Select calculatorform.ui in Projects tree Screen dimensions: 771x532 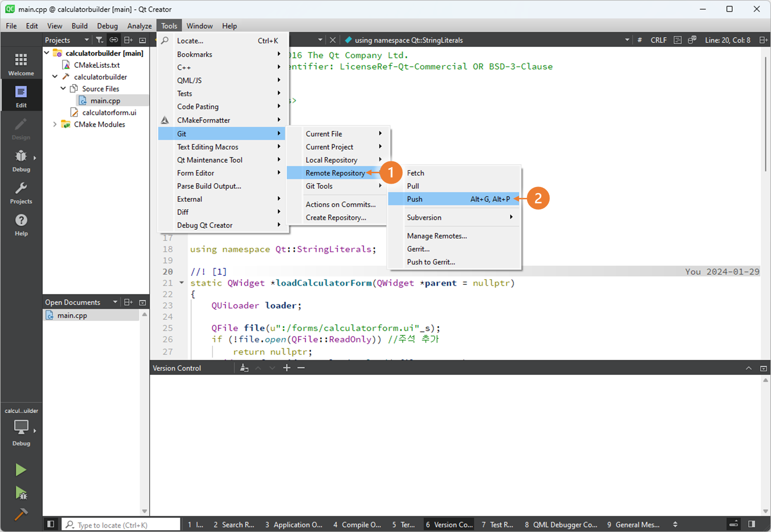pos(109,112)
